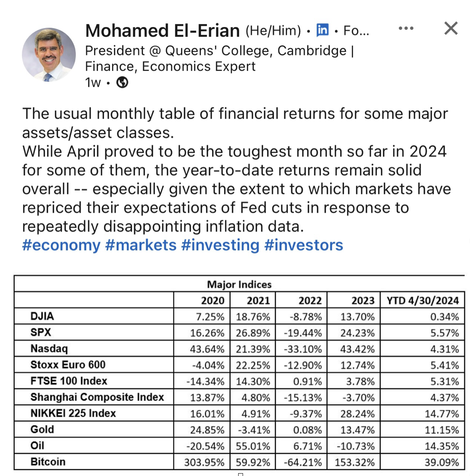Click the (He/Him) pronouns text
Screen dimensions: 470x476
coord(273,30)
